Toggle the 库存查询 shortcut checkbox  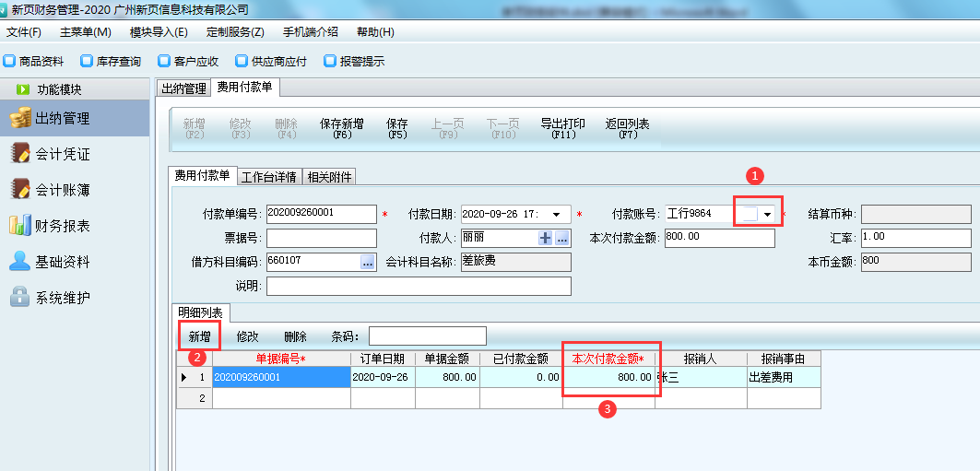pyautogui.click(x=86, y=62)
